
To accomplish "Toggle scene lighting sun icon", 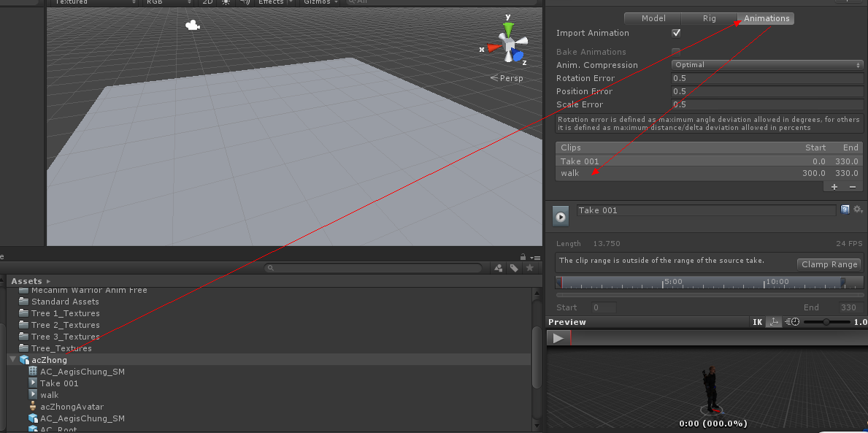I will click(226, 2).
